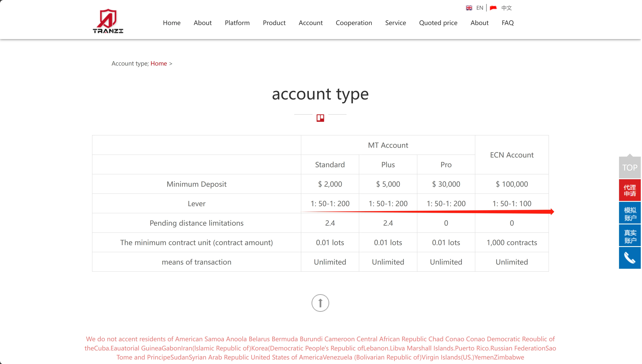
Task: Go to Quoted price page
Action: pyautogui.click(x=438, y=23)
